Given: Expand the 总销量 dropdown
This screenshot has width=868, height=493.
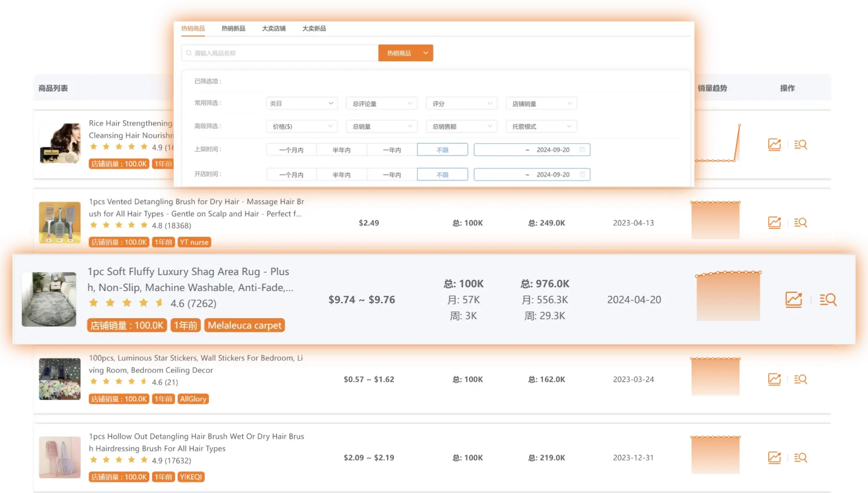Looking at the screenshot, I should [x=382, y=127].
